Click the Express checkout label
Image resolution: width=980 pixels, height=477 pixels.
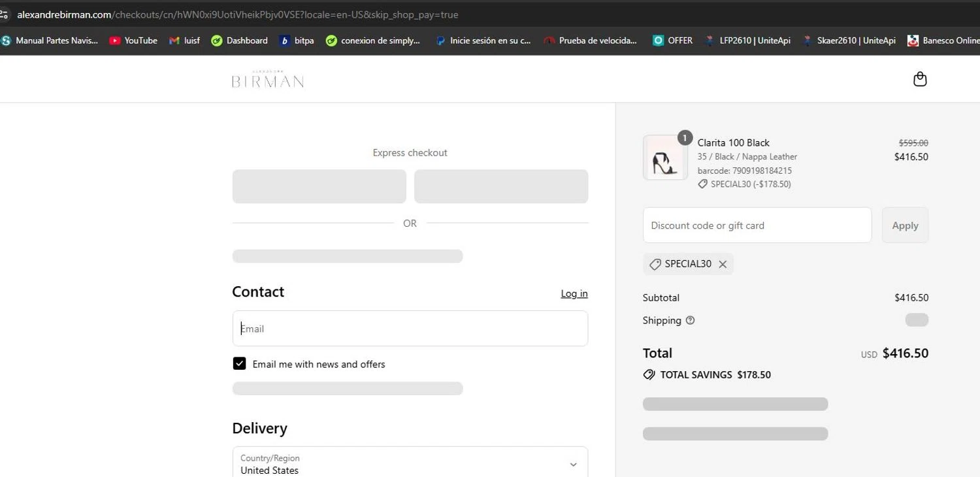410,153
